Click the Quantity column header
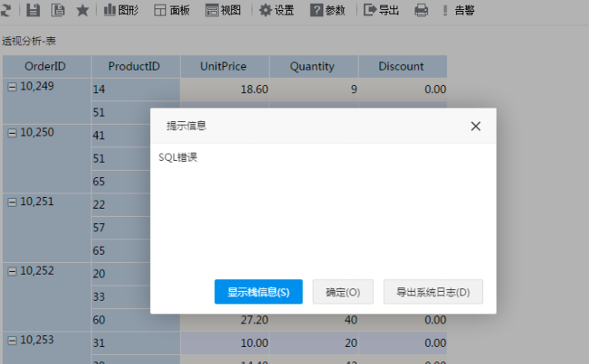The height and width of the screenshot is (364, 589). click(x=313, y=67)
